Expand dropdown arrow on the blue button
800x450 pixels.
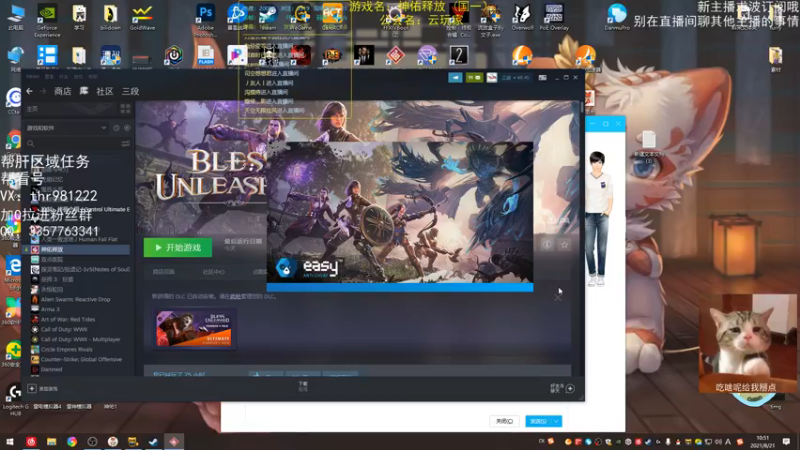coord(556,421)
